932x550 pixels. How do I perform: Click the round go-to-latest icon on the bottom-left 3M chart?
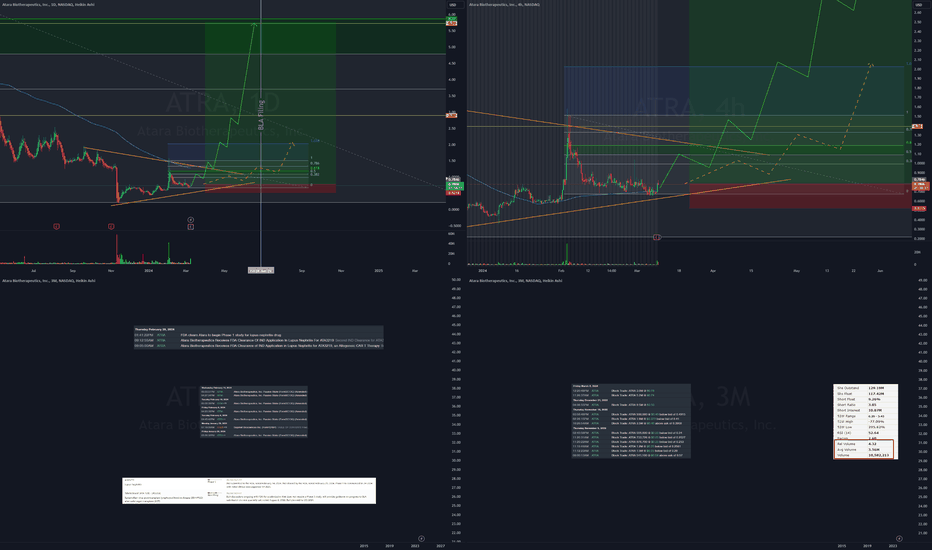click(x=421, y=539)
